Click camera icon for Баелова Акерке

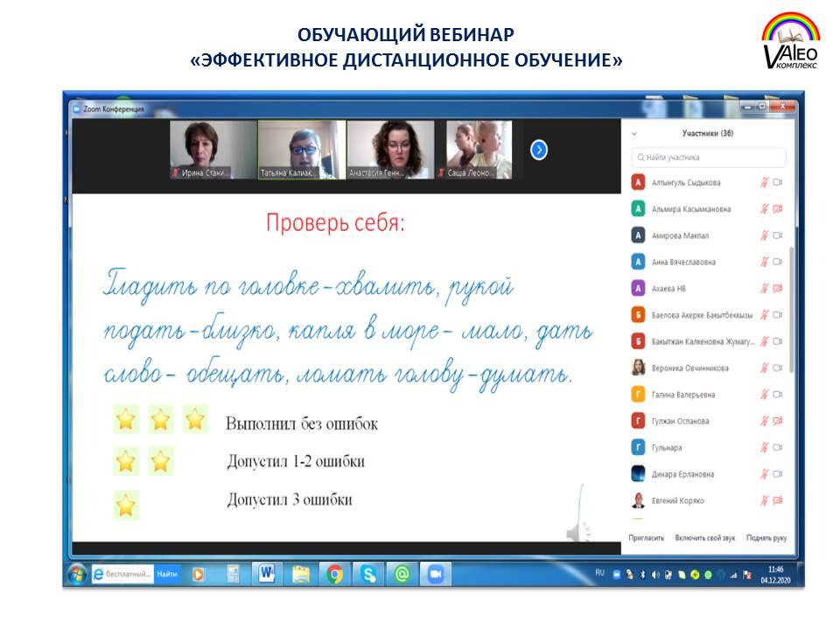(778, 315)
